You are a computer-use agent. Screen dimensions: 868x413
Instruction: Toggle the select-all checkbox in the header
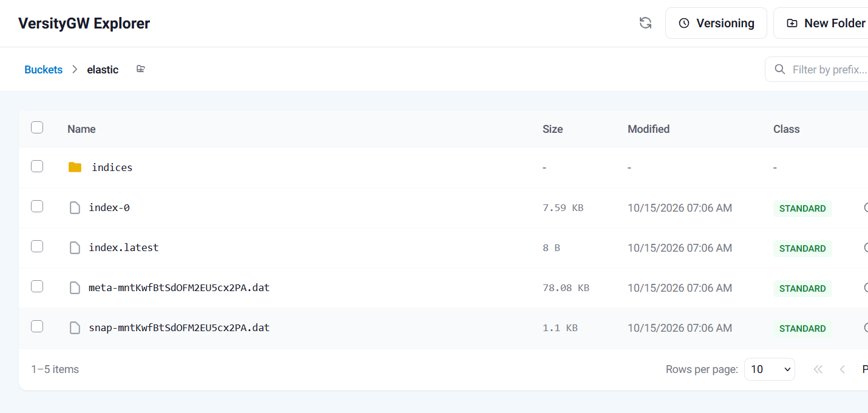pyautogui.click(x=37, y=127)
